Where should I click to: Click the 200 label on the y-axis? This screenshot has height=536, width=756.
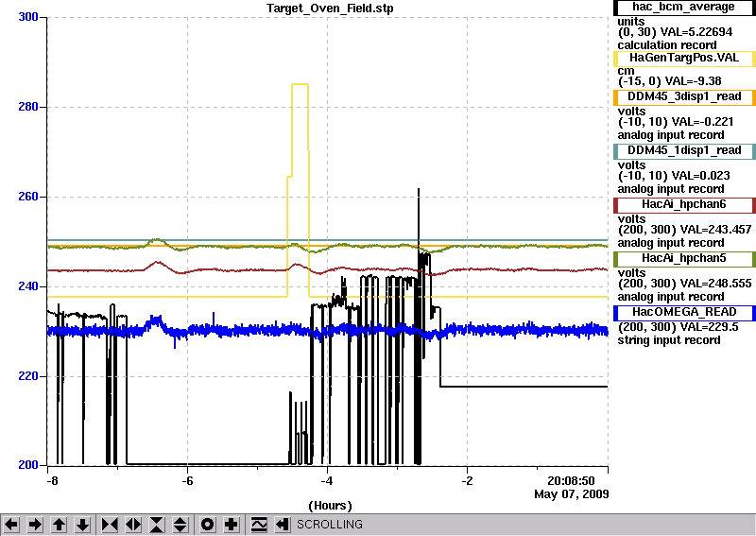(28, 465)
